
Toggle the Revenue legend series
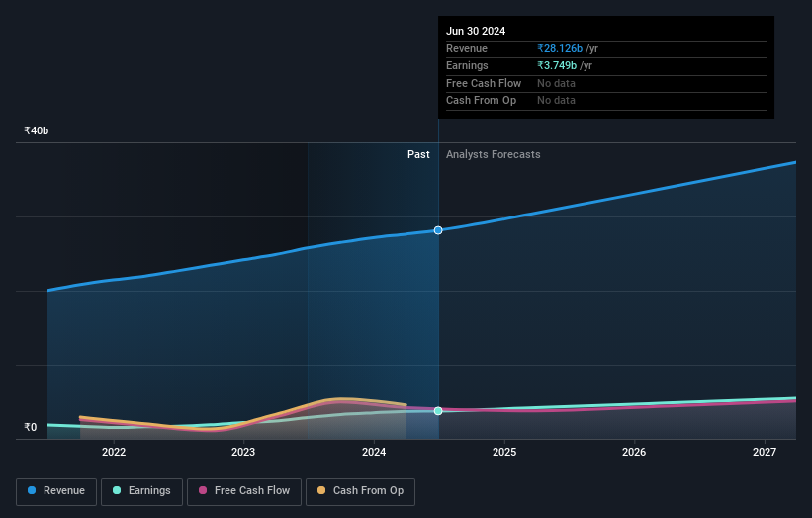click(x=56, y=491)
